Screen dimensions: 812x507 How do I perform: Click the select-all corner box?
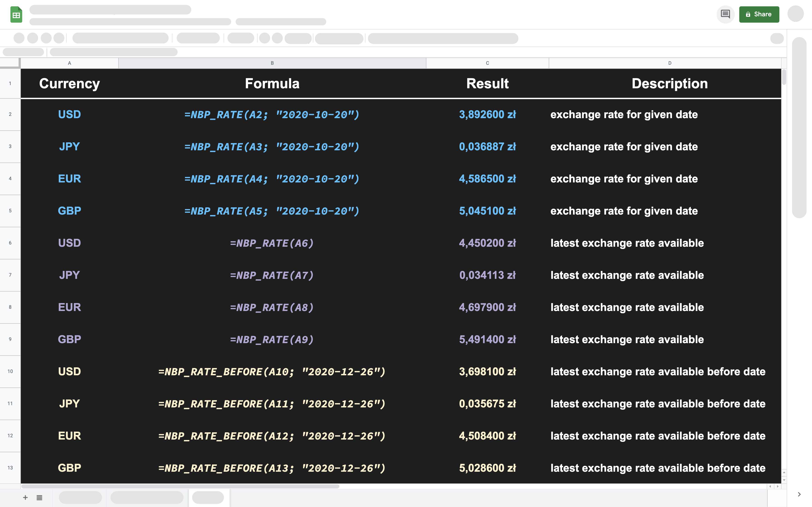point(10,63)
